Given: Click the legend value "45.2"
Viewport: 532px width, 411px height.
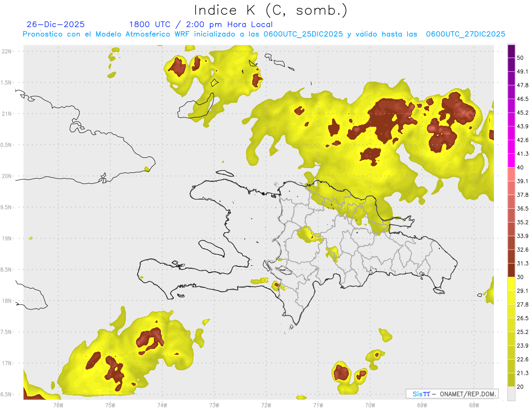Looking at the screenshot, I should (x=523, y=113).
